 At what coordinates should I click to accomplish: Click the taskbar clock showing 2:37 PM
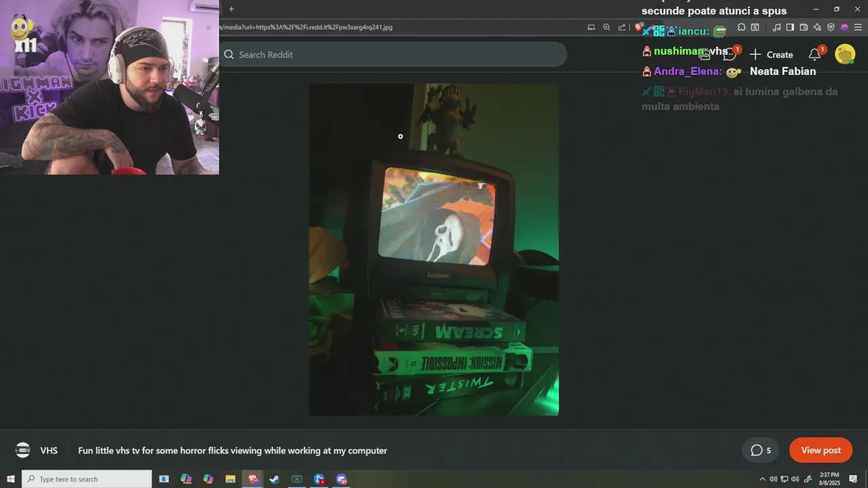click(829, 479)
